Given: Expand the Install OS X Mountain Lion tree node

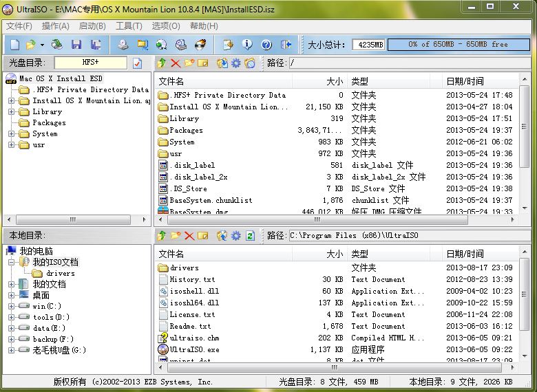Looking at the screenshot, I should click(11, 100).
